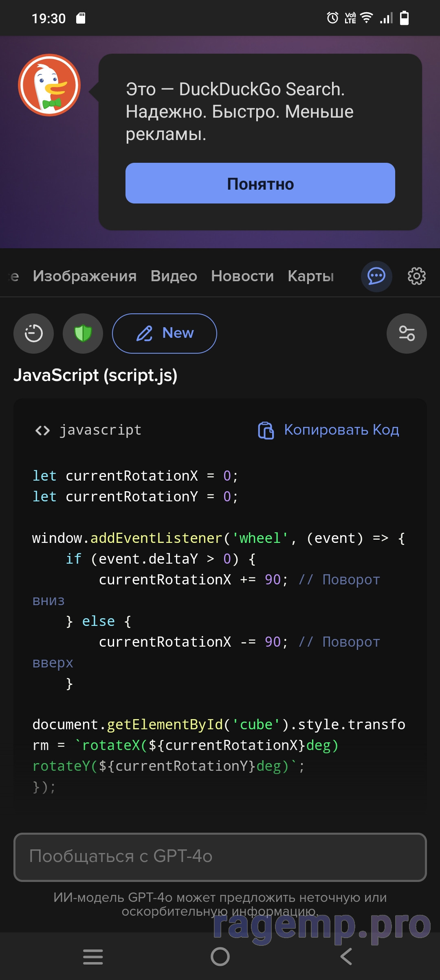Tap the Android home circle button
This screenshot has width=440, height=980.
[220, 956]
